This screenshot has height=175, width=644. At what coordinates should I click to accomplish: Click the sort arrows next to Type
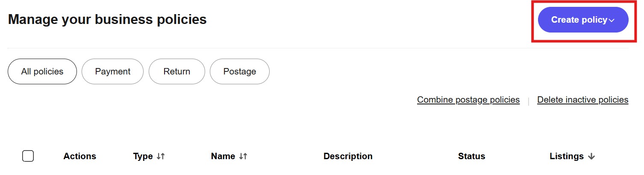pos(161,156)
